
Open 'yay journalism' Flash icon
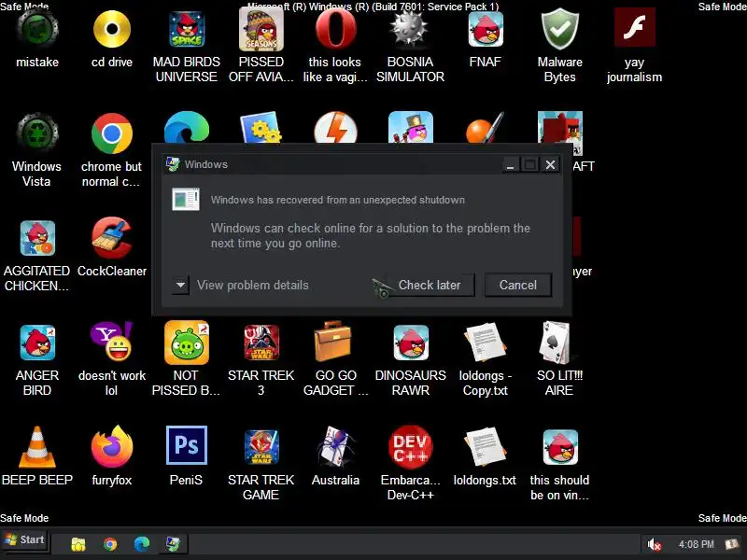tap(635, 28)
